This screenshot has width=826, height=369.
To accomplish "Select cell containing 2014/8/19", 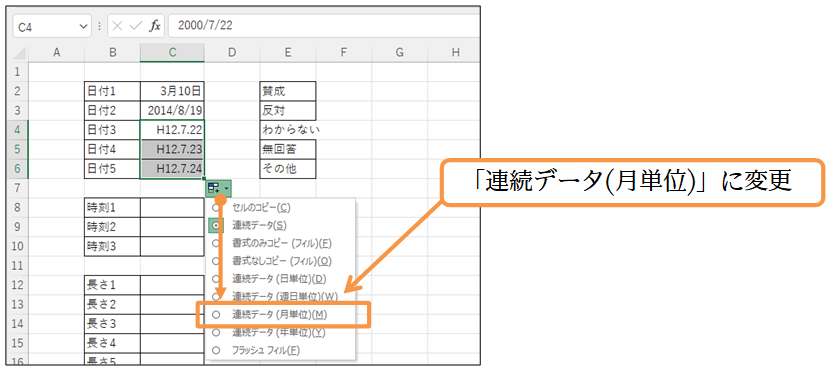I will 172,110.
